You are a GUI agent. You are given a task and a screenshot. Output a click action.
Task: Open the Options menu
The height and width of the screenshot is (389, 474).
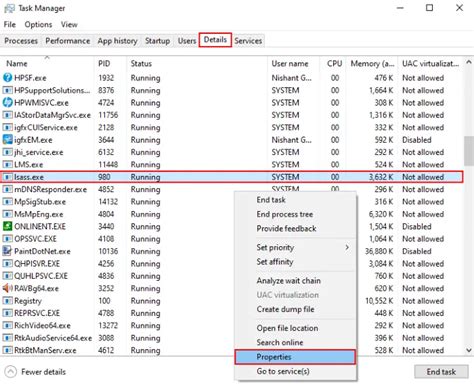click(x=38, y=25)
